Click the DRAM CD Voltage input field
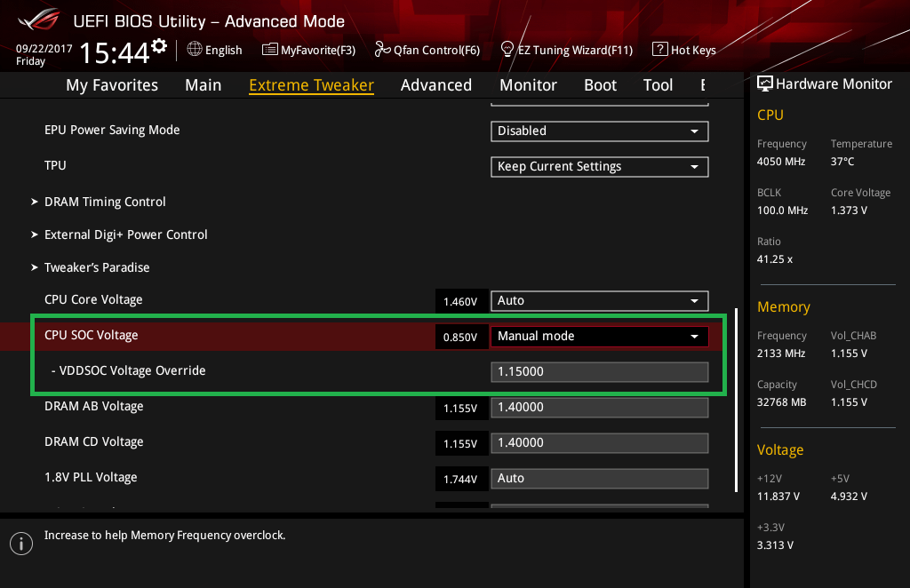This screenshot has width=910, height=588. pos(600,443)
